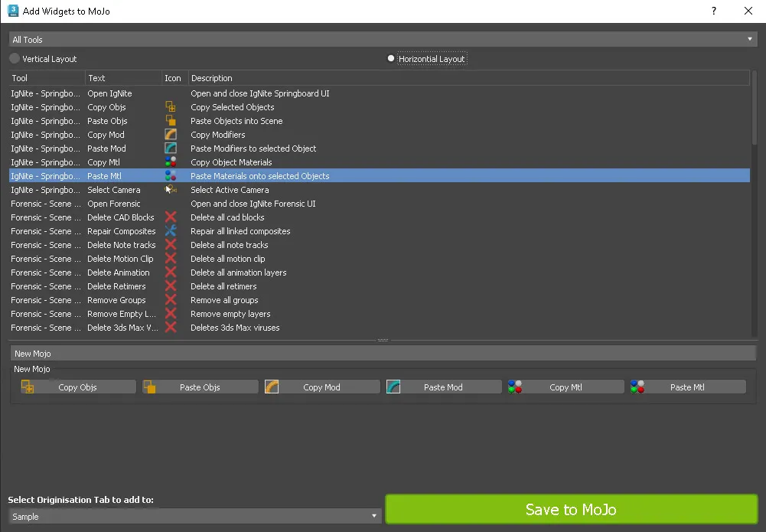Click the Paste Objs icon in the list row
This screenshot has height=532, width=766.
[171, 121]
